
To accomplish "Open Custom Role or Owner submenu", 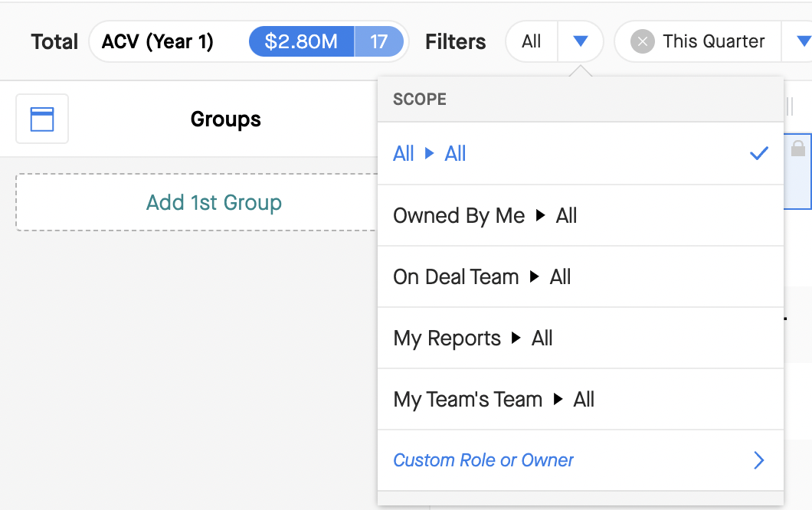I will pos(581,460).
